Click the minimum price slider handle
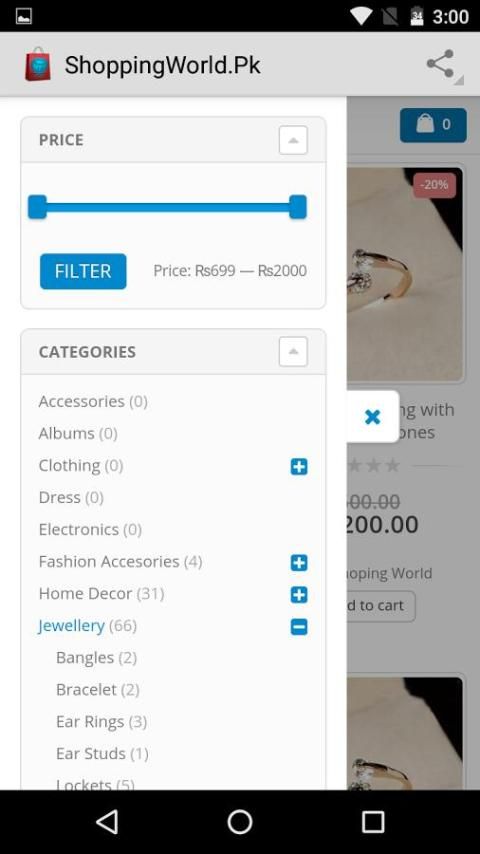 [37, 207]
